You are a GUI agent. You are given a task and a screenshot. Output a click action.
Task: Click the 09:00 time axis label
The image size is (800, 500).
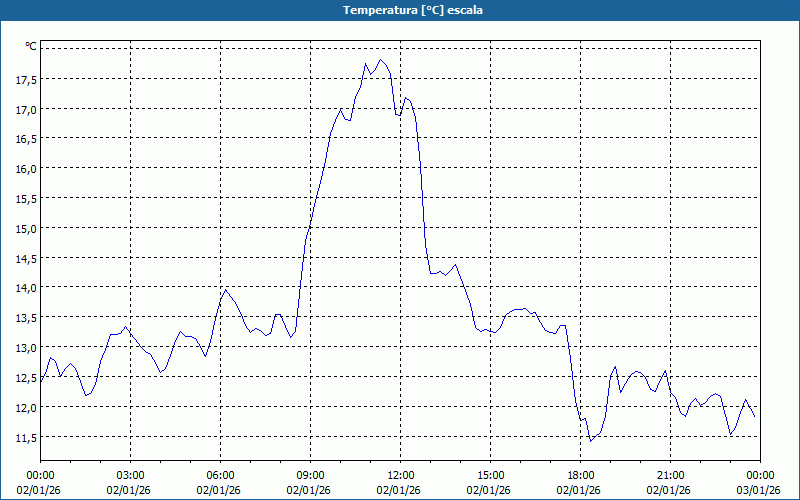point(310,475)
